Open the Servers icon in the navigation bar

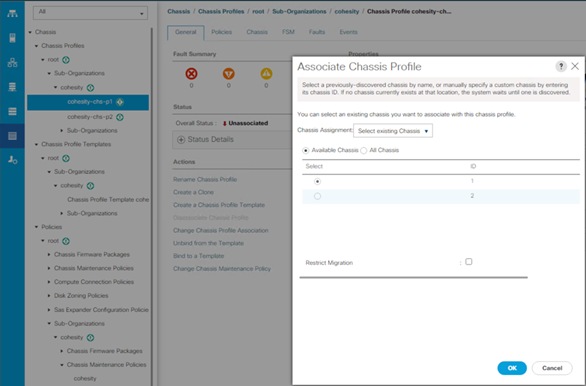point(12,38)
